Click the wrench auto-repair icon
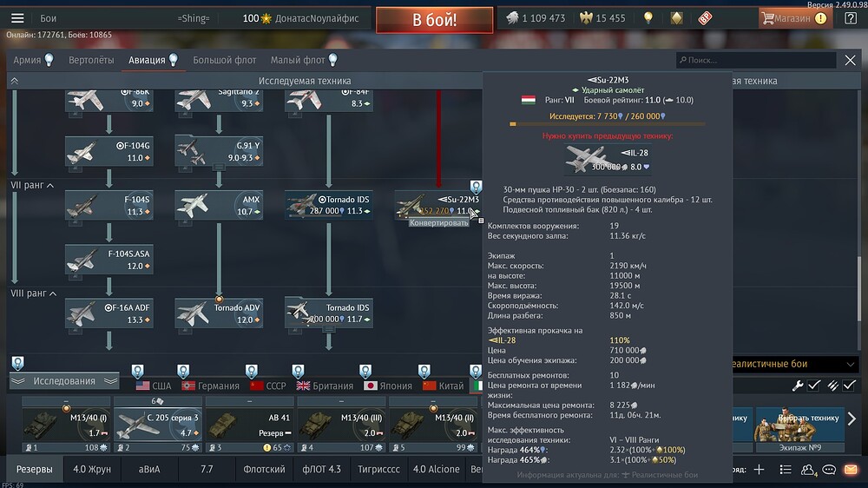 (798, 386)
